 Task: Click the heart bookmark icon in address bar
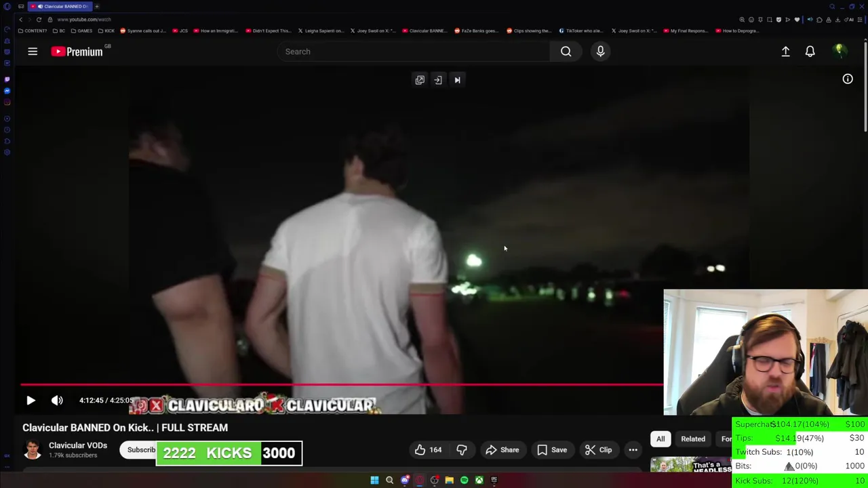(x=797, y=20)
